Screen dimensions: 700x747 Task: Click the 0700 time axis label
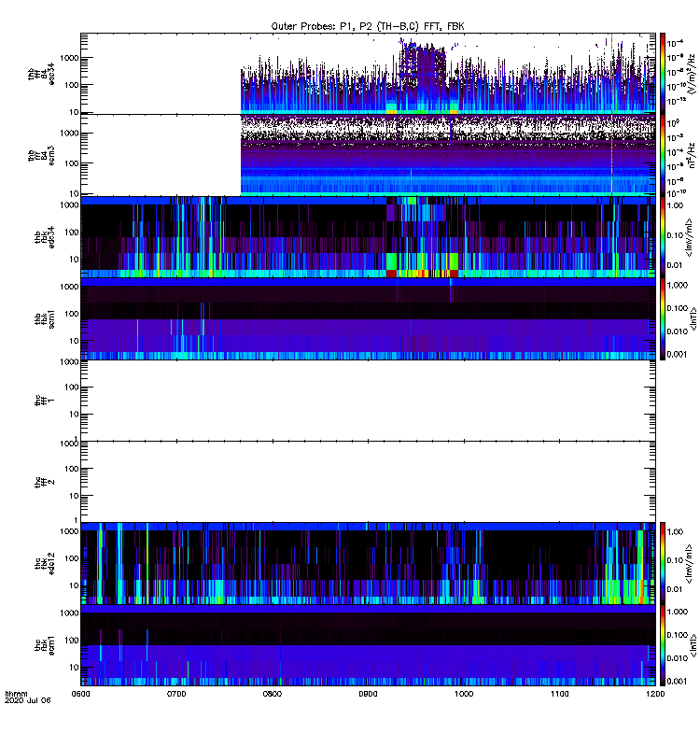pos(176,694)
